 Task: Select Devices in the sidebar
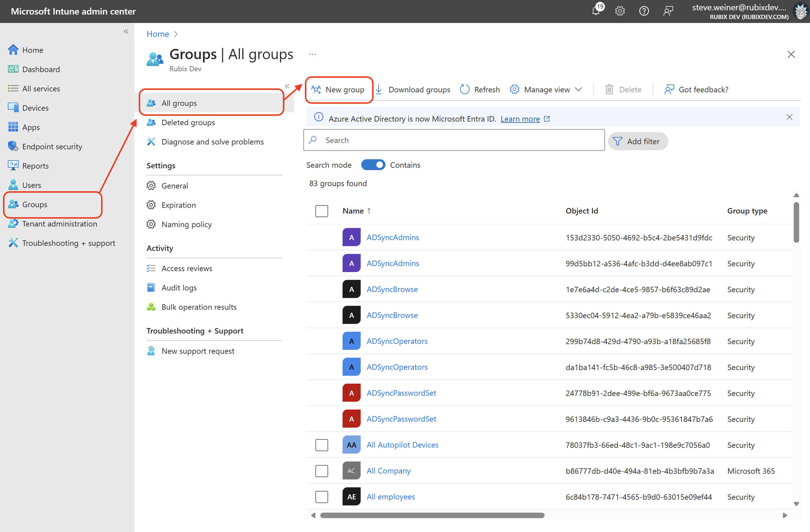pyautogui.click(x=35, y=108)
